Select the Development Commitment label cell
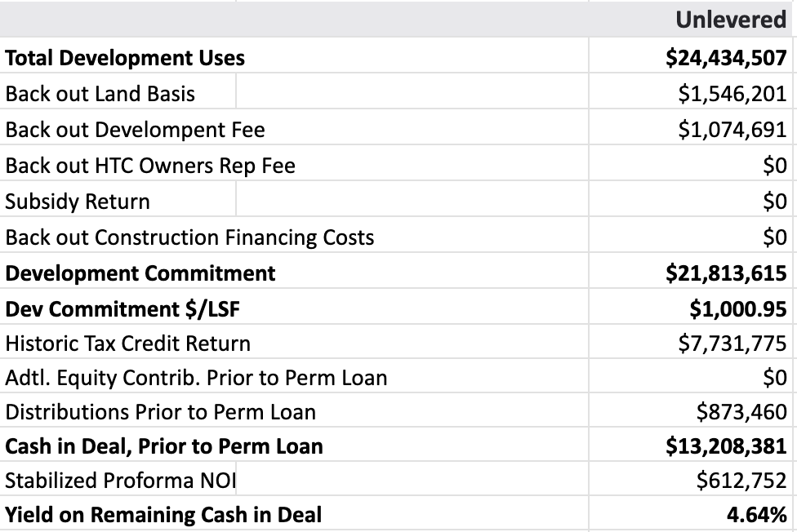This screenshot has width=797, height=532. pyautogui.click(x=140, y=273)
